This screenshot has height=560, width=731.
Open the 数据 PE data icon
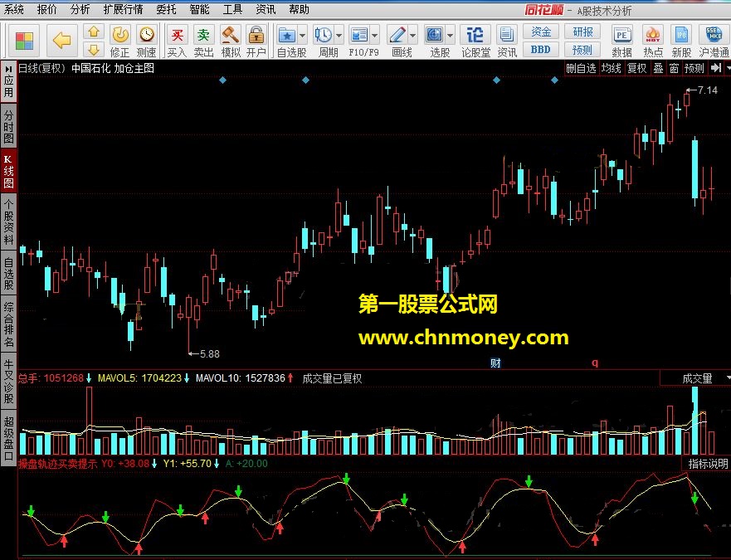[622, 41]
